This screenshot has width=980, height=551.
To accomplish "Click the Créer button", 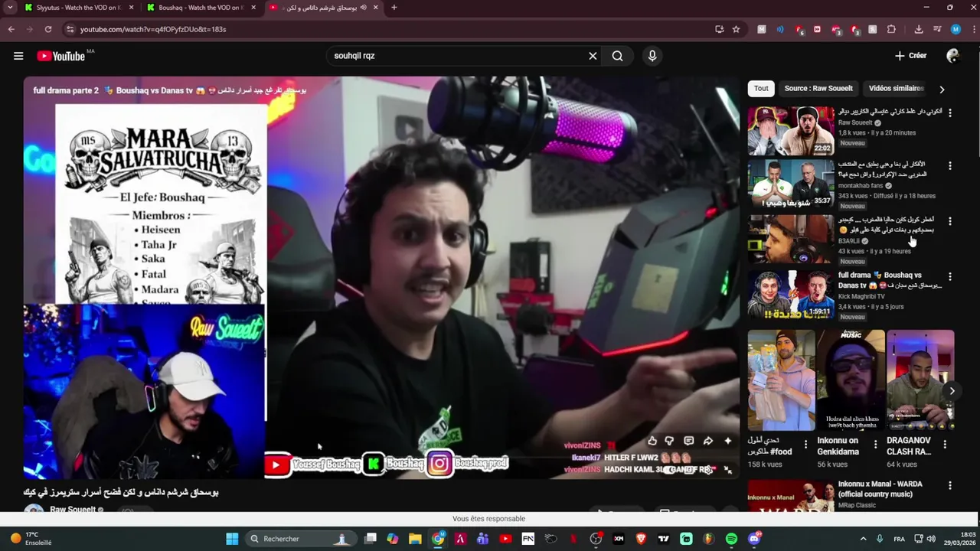I will [910, 56].
